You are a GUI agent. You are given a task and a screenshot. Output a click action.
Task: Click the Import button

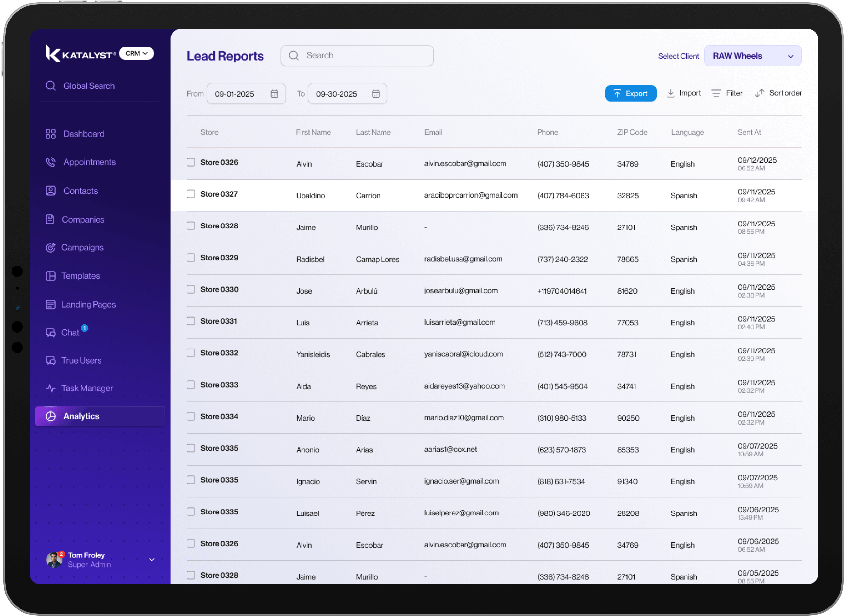684,93
